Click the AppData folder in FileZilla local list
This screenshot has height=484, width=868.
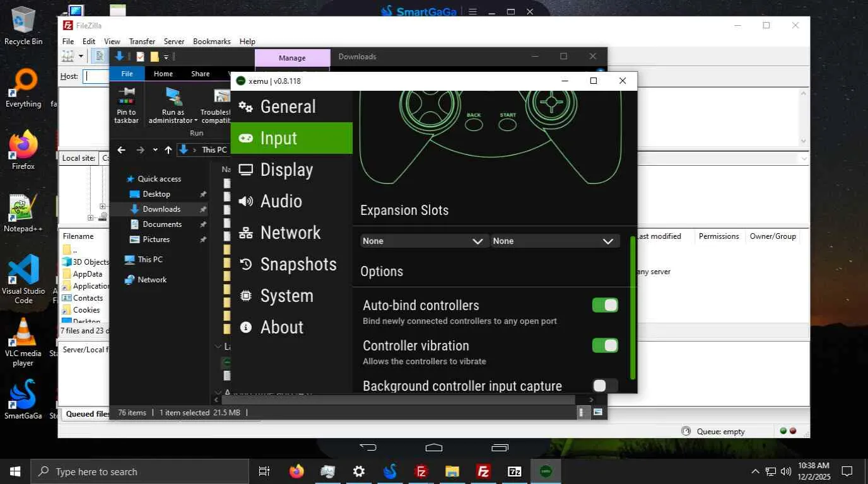(x=87, y=274)
